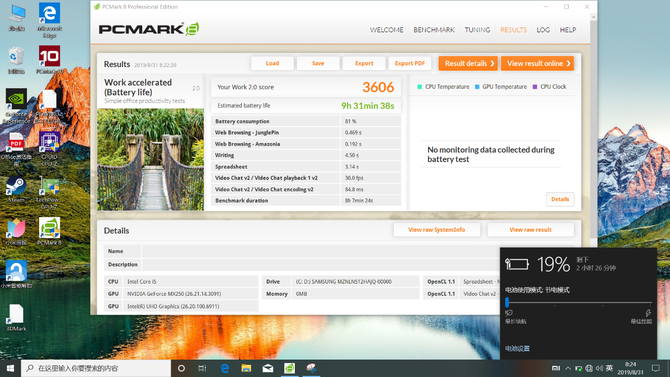Viewport: 670px width, 377px height.
Task: Switch to the BENCHMARK tab
Action: coord(434,30)
